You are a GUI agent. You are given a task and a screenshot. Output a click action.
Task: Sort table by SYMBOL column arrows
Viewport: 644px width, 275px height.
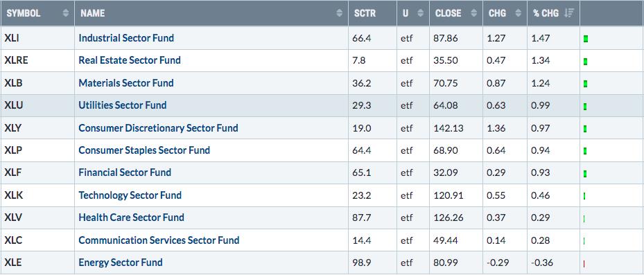66,13
